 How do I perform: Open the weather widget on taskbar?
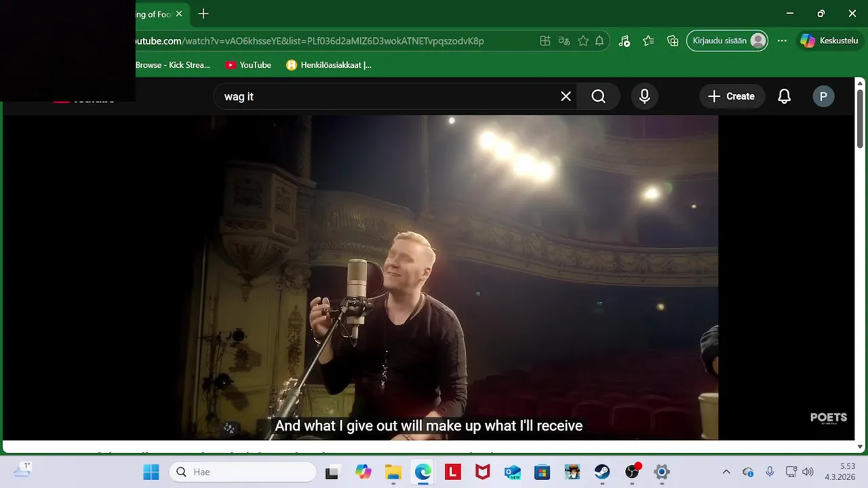22,470
